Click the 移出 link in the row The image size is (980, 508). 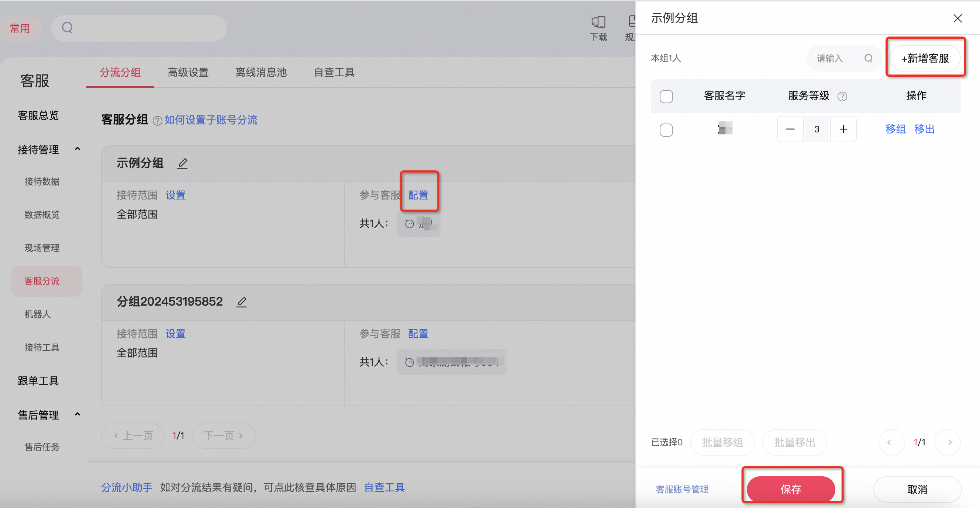coord(924,129)
